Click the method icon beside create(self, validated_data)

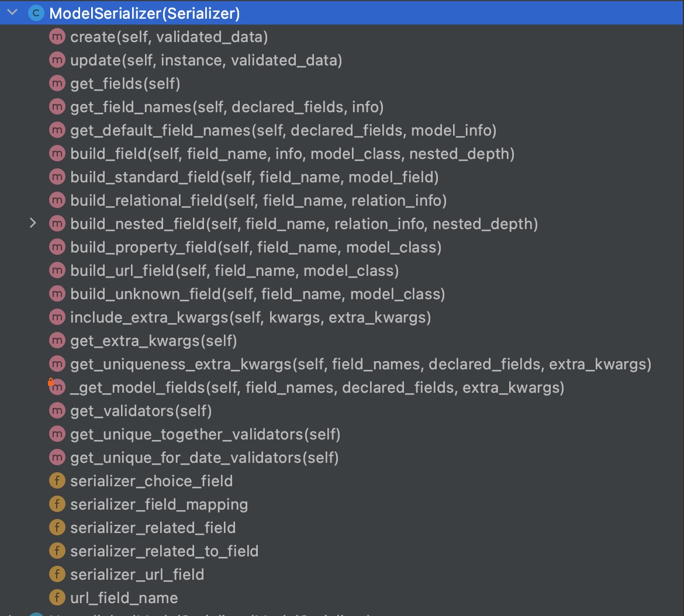click(x=57, y=36)
